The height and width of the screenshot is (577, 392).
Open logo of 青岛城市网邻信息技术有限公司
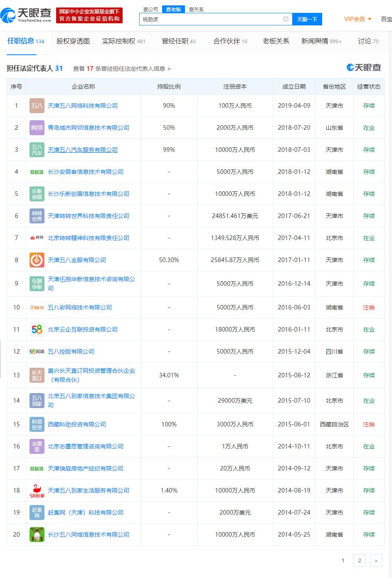(37, 128)
